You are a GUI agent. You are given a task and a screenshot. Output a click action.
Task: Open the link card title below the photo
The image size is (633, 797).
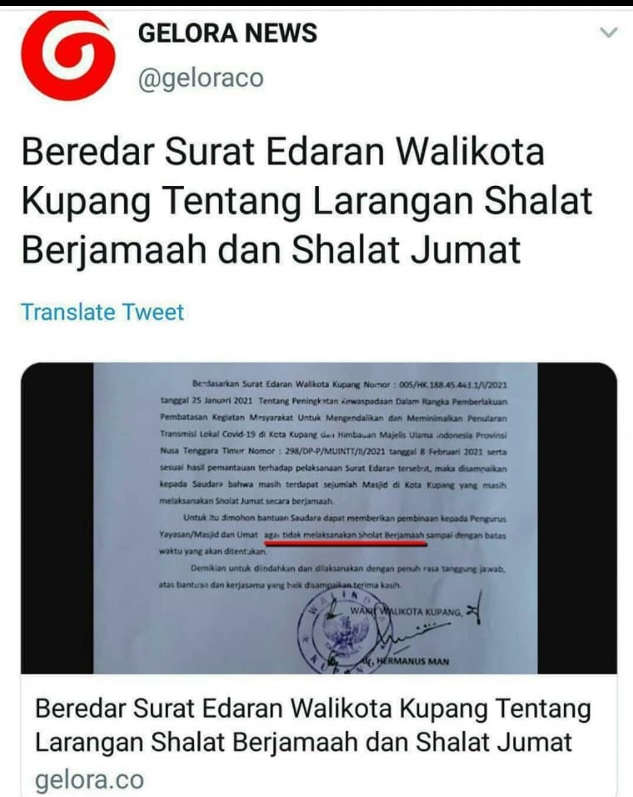click(x=313, y=725)
